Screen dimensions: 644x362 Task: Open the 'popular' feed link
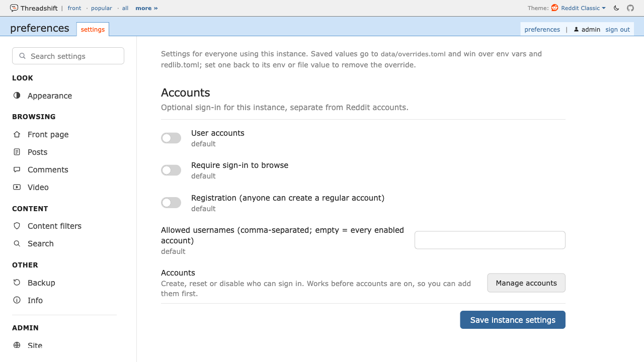[102, 8]
